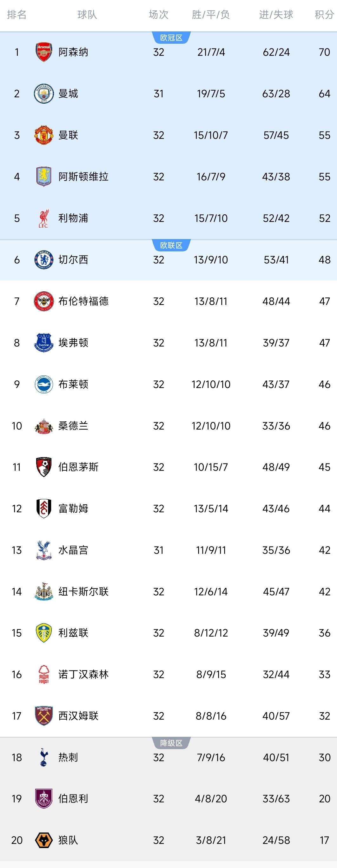Tap the Everton club crest
This screenshot has width=337, height=868.
click(44, 343)
